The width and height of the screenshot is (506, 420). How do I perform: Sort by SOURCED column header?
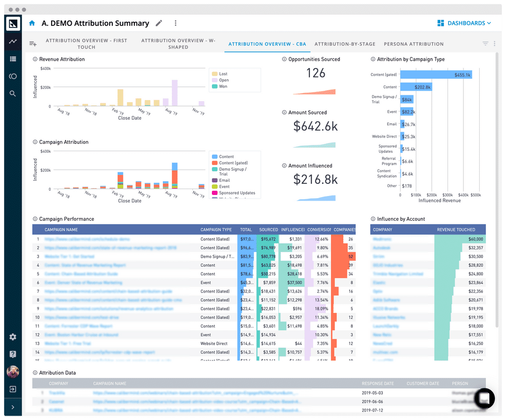point(268,230)
